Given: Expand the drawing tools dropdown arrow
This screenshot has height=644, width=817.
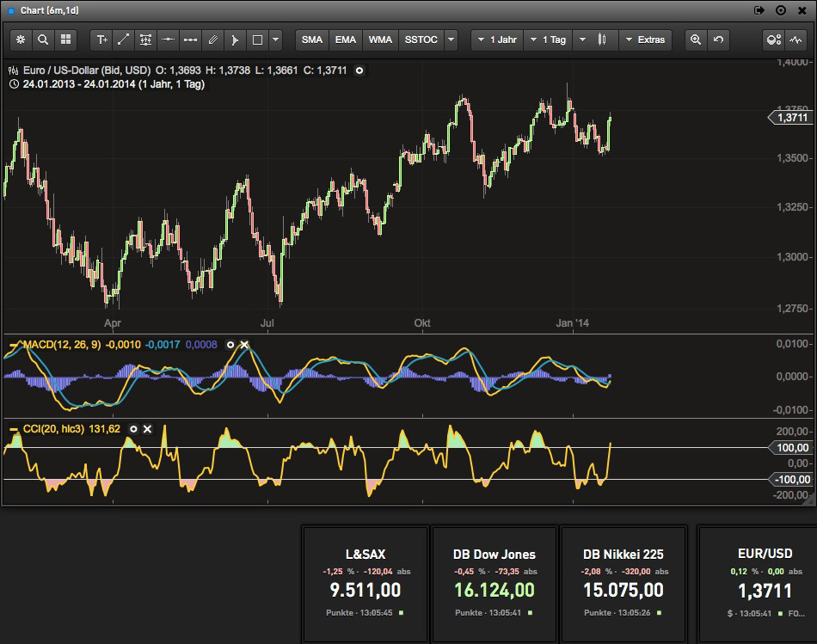Looking at the screenshot, I should pos(276,40).
